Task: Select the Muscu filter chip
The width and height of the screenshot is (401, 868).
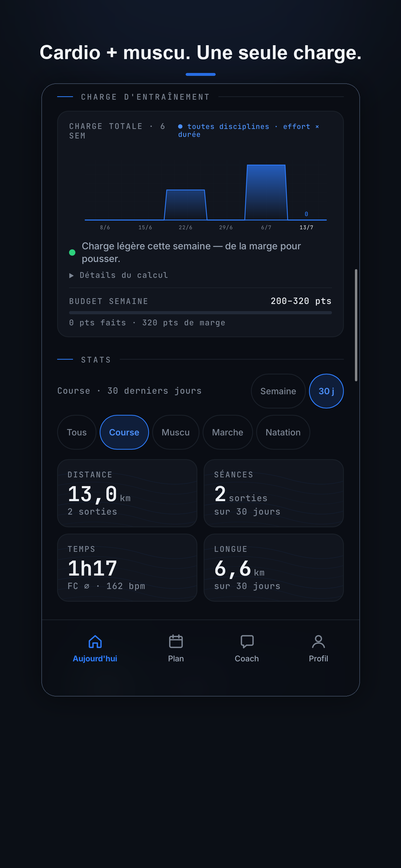Action: (176, 432)
